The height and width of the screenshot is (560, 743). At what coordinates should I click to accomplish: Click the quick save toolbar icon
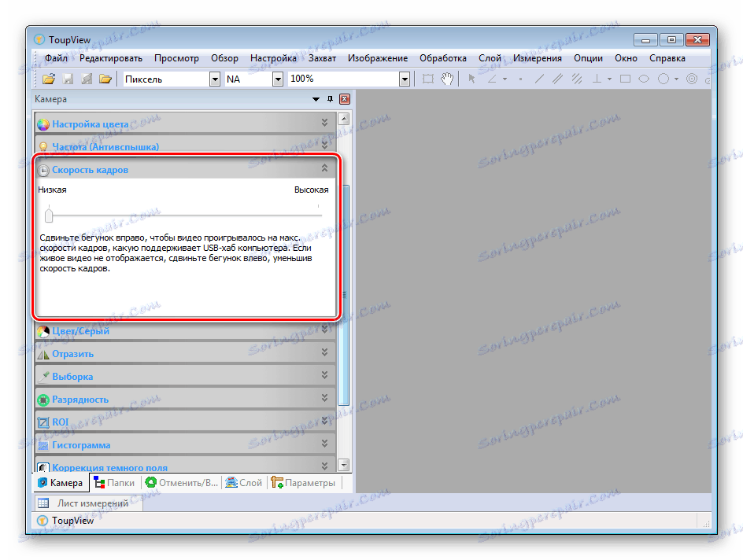[87, 79]
